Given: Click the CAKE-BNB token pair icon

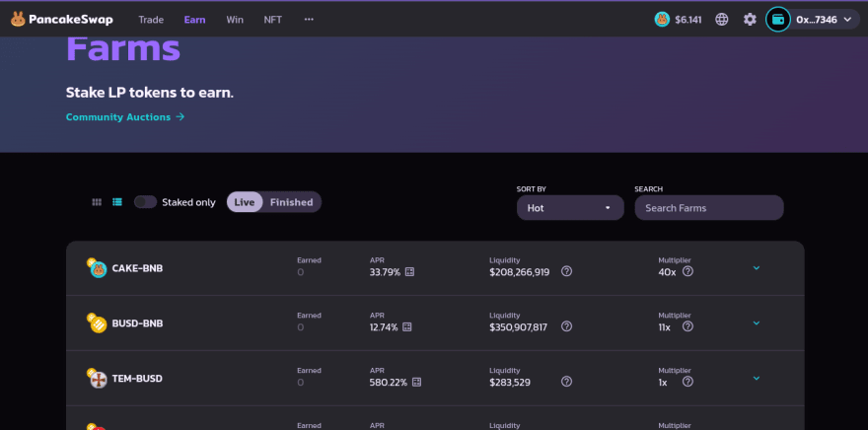Looking at the screenshot, I should click(x=97, y=268).
